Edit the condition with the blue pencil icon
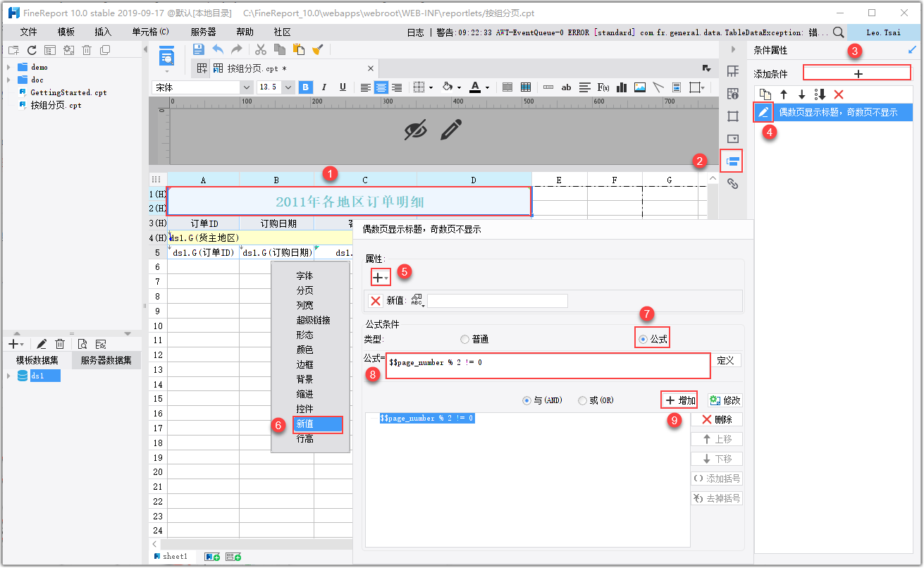 pos(763,112)
